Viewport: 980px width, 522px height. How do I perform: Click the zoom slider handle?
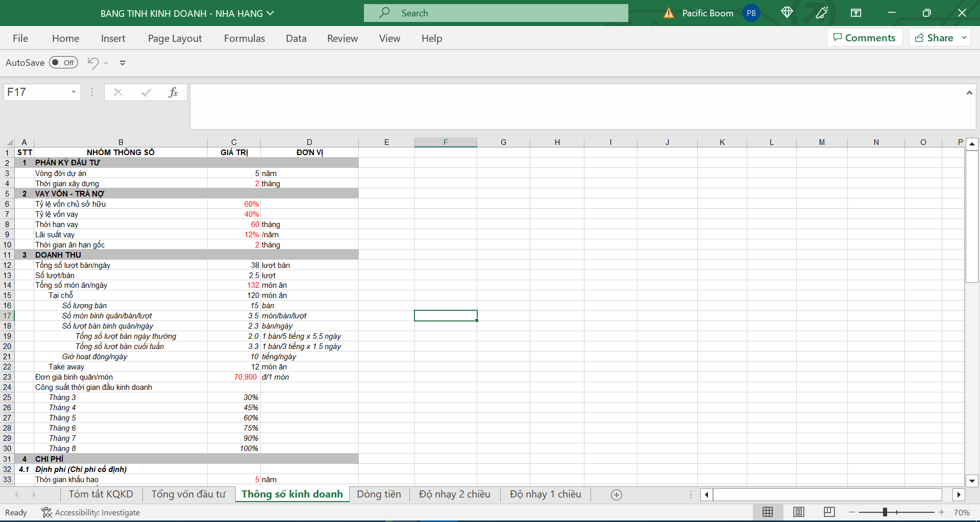click(x=885, y=512)
